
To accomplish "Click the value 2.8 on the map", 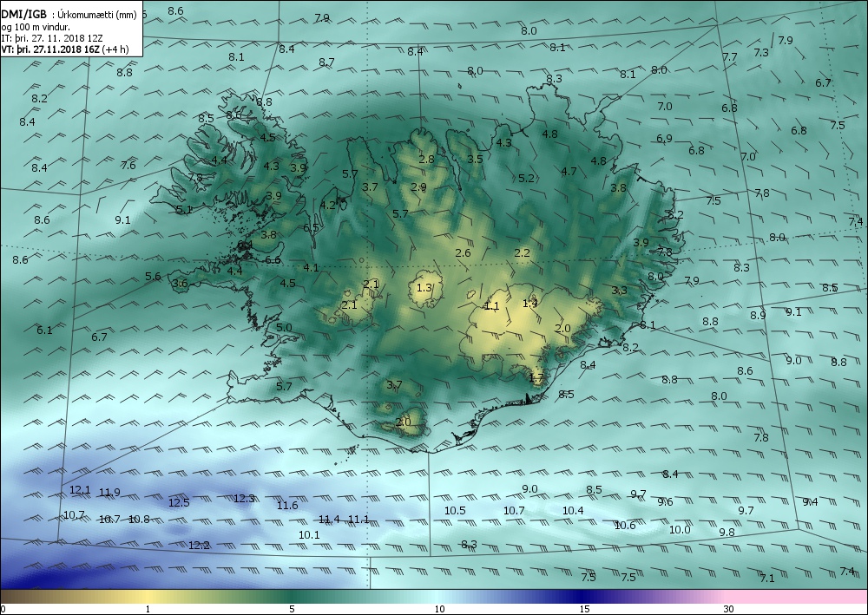I will [x=426, y=160].
